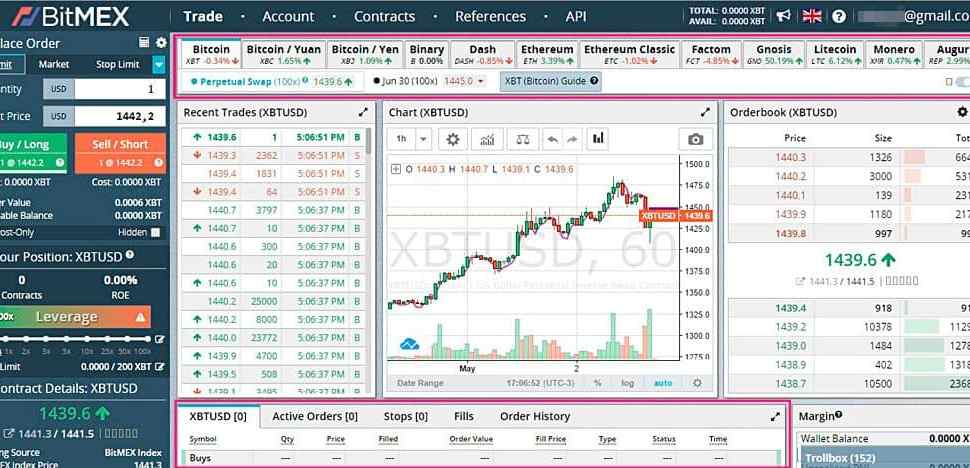Take chart snapshot with camera icon
The height and width of the screenshot is (468, 970).
coord(695,140)
